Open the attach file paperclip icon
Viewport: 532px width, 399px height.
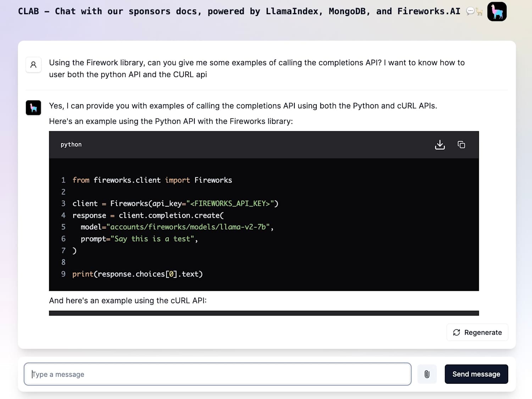coord(427,374)
